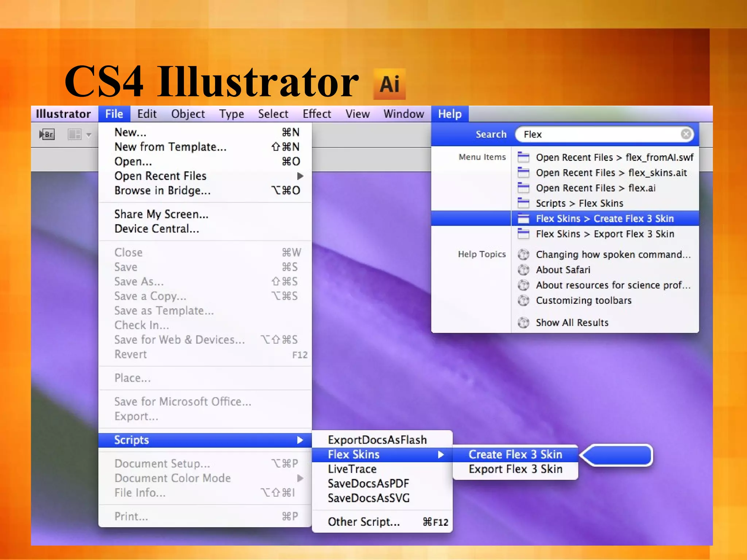Select result Flex Skins > Export Flex 3 Skin

tap(605, 234)
